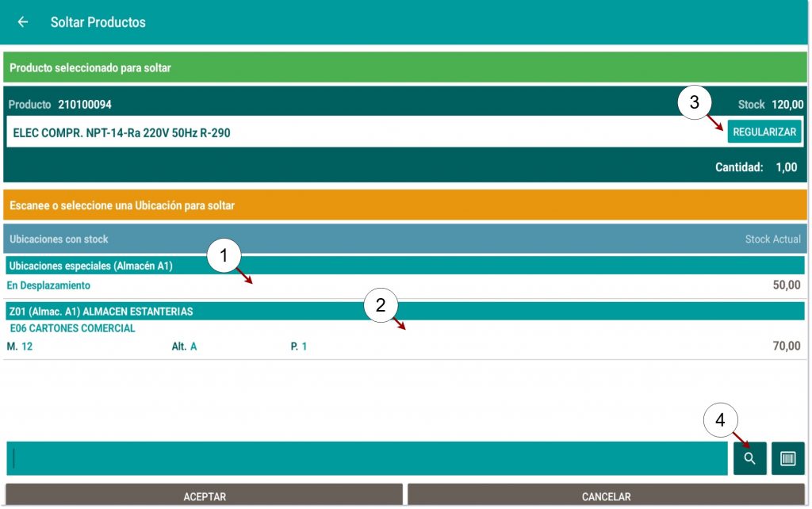Click the Soltar Productos title
Screen dimensions: 812x509
pos(98,22)
